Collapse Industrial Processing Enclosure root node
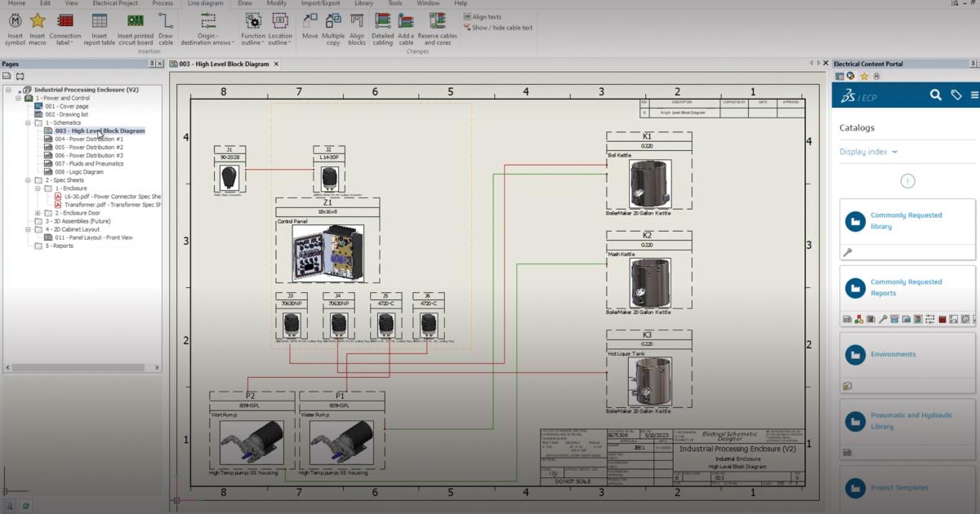Image resolution: width=980 pixels, height=514 pixels. click(7, 90)
